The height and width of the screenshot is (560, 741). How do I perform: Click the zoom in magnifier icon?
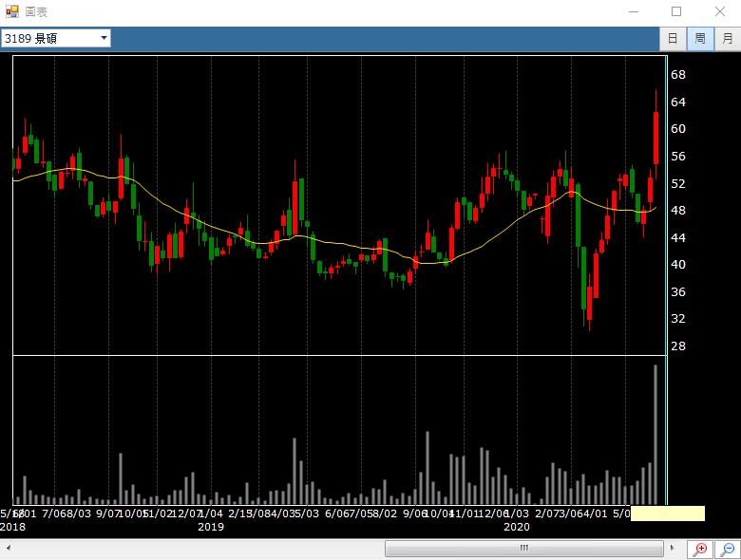click(700, 549)
